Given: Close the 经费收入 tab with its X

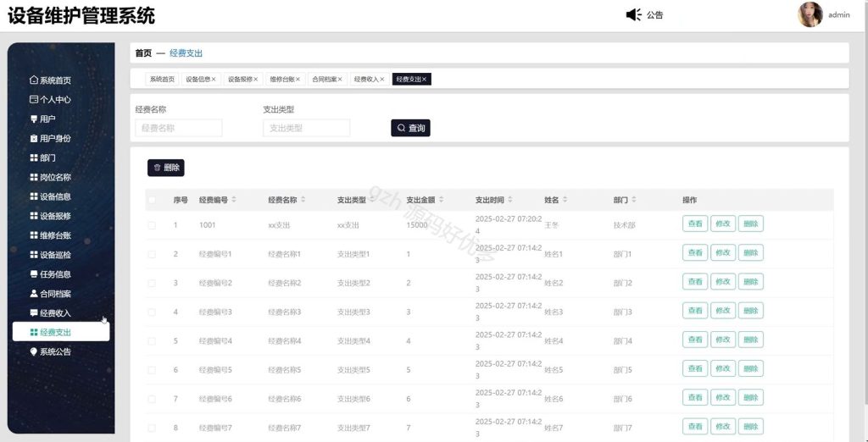Looking at the screenshot, I should pyautogui.click(x=382, y=79).
